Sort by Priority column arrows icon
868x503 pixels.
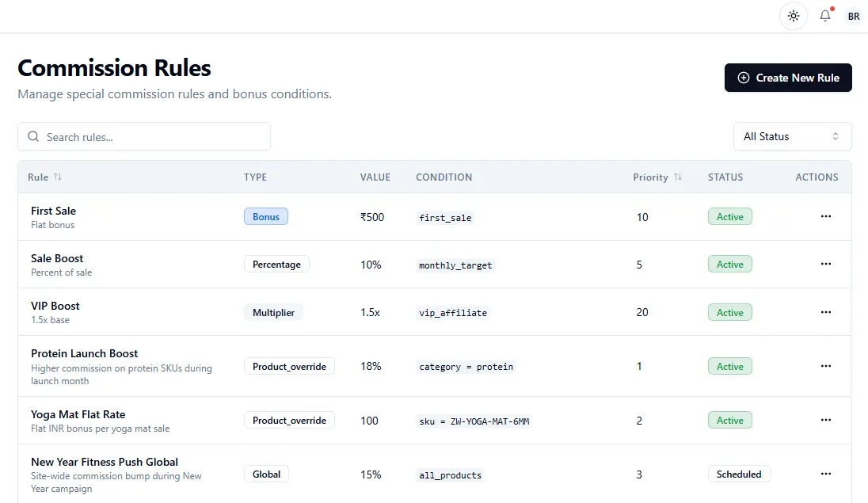coord(678,177)
